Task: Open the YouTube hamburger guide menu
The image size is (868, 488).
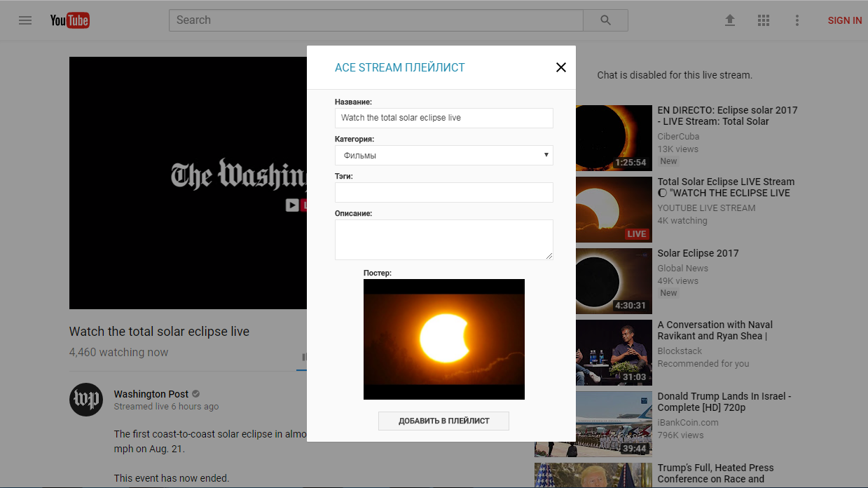Action: coord(25,20)
